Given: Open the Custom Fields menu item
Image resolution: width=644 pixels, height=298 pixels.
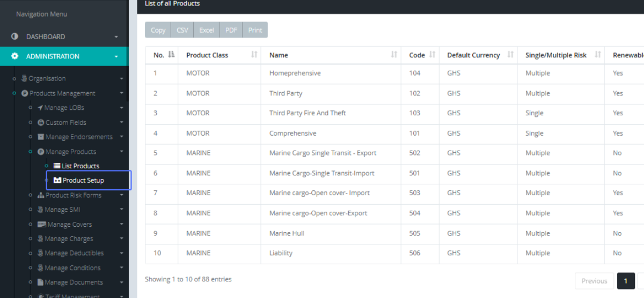Looking at the screenshot, I should click(x=65, y=123).
